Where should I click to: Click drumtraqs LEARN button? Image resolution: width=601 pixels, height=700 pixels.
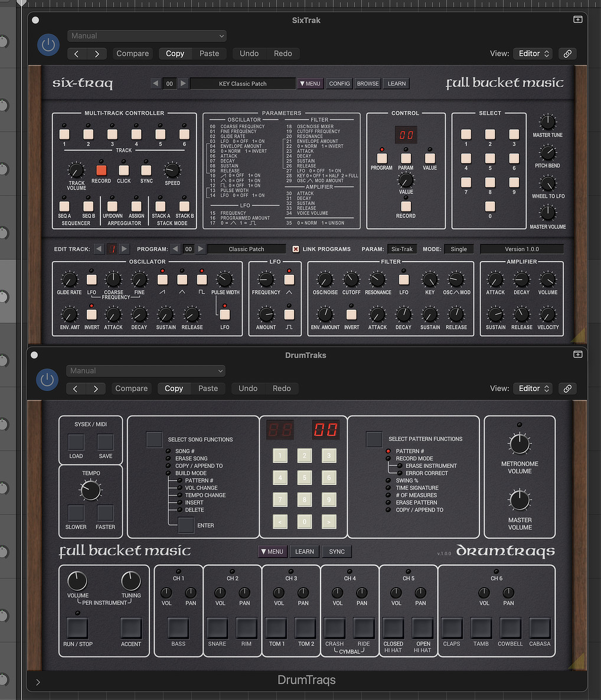(x=304, y=551)
